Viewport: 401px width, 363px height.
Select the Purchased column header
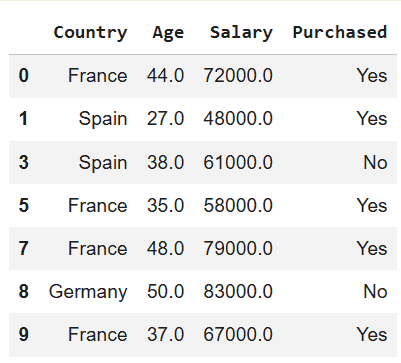pyautogui.click(x=340, y=32)
